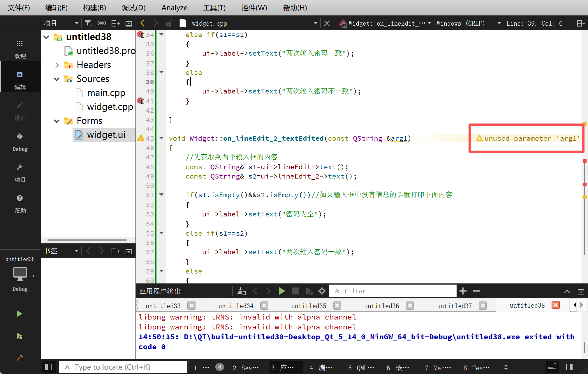
Task: Switch to the untitled36 output tab
Action: tap(381, 306)
